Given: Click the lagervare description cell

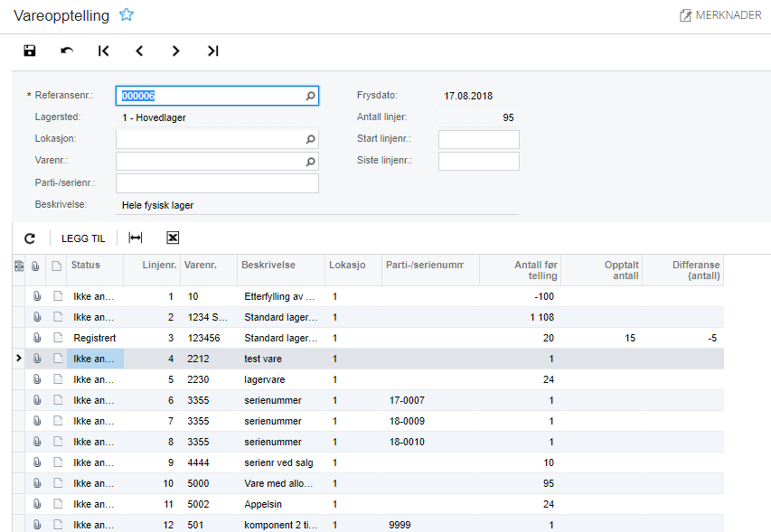Looking at the screenshot, I should click(281, 379).
